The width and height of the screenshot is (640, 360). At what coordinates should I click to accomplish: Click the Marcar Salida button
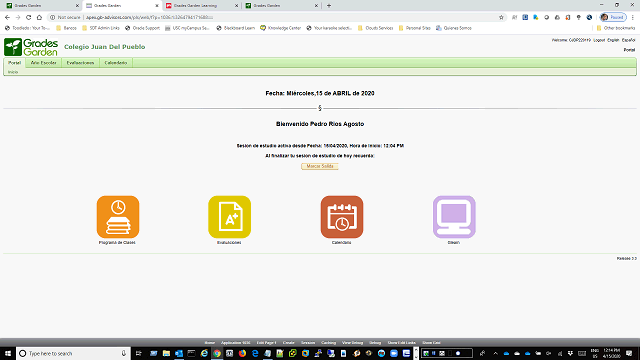point(320,166)
